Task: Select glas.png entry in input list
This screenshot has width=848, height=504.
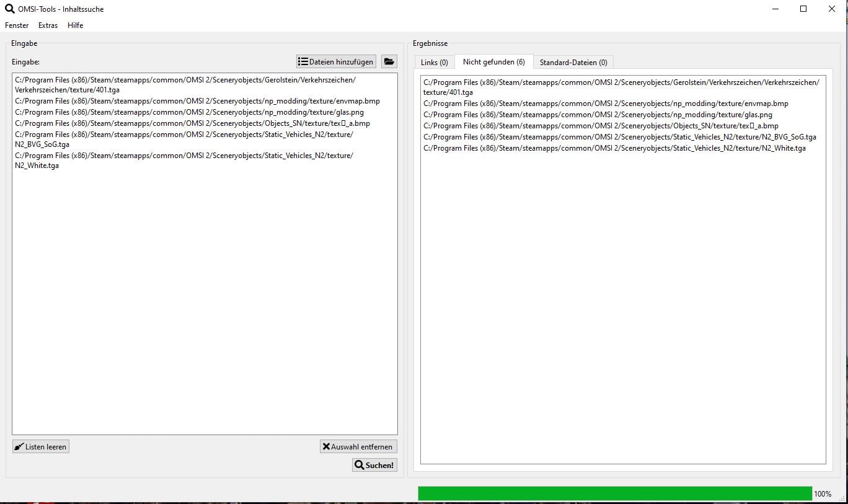Action: pos(189,112)
